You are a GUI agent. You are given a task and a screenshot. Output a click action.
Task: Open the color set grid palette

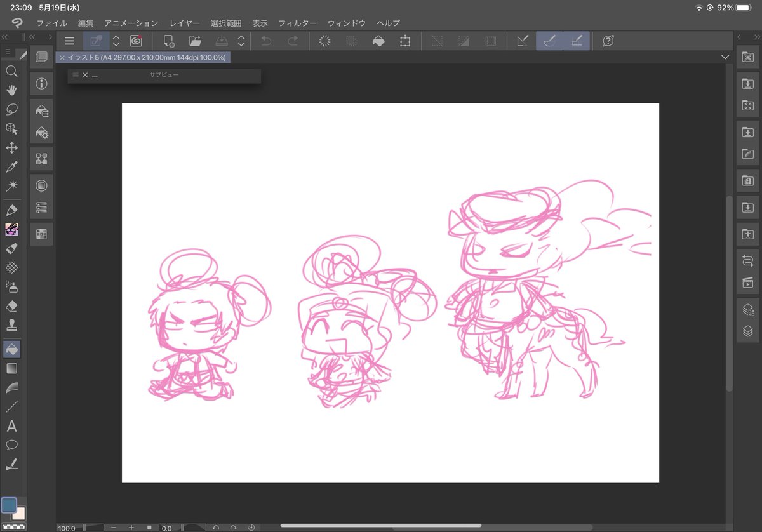tap(42, 234)
